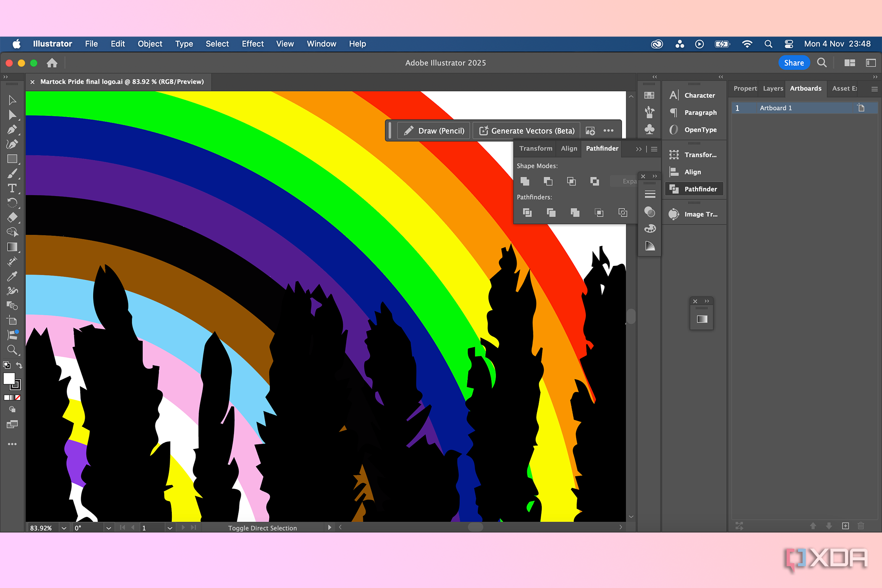The image size is (882, 588).
Task: Expand the Pathfinder panel group chevrons
Action: [x=639, y=149]
